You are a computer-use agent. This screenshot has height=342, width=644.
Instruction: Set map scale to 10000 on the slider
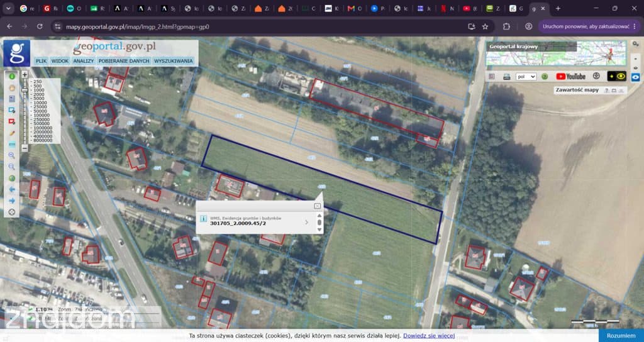[x=40, y=102]
